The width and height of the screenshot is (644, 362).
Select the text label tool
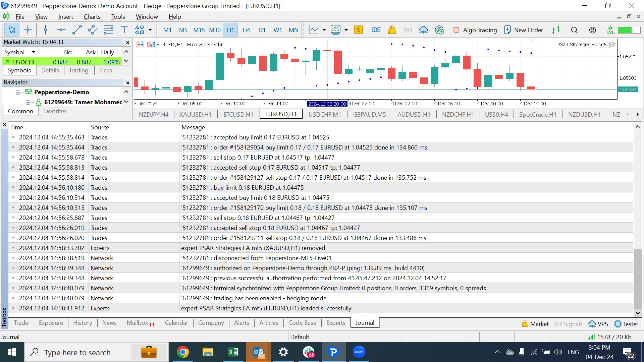124,30
